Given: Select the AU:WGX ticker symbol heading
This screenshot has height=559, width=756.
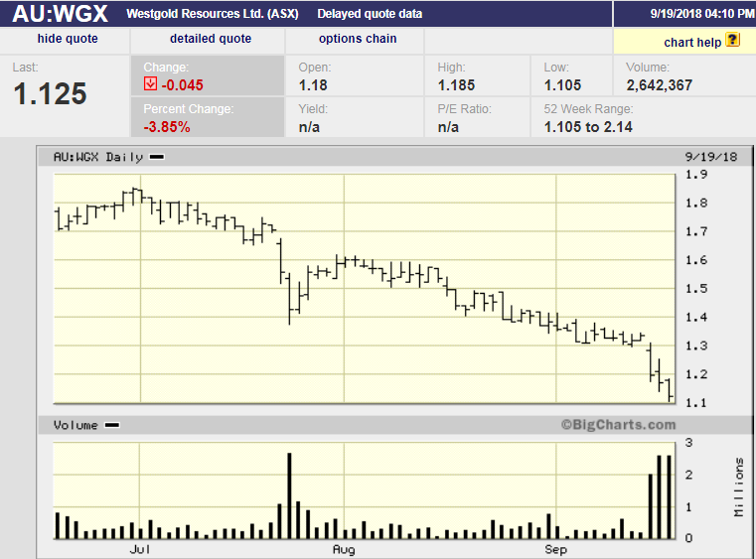Looking at the screenshot, I should [x=61, y=14].
